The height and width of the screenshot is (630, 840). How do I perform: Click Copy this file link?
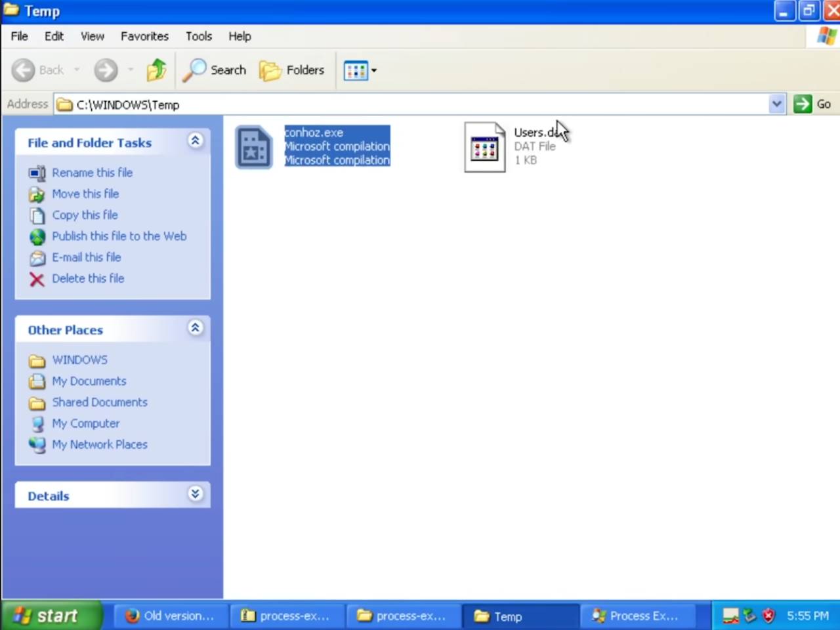click(x=85, y=215)
